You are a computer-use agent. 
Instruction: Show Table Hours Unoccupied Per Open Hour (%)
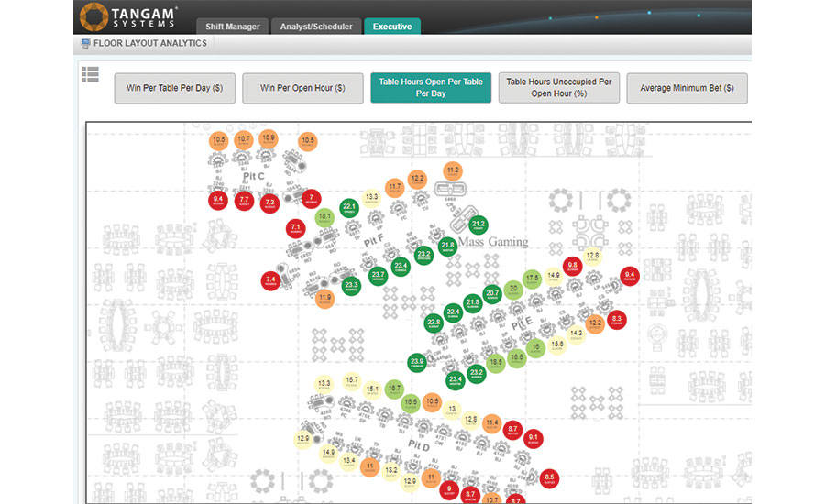[559, 88]
